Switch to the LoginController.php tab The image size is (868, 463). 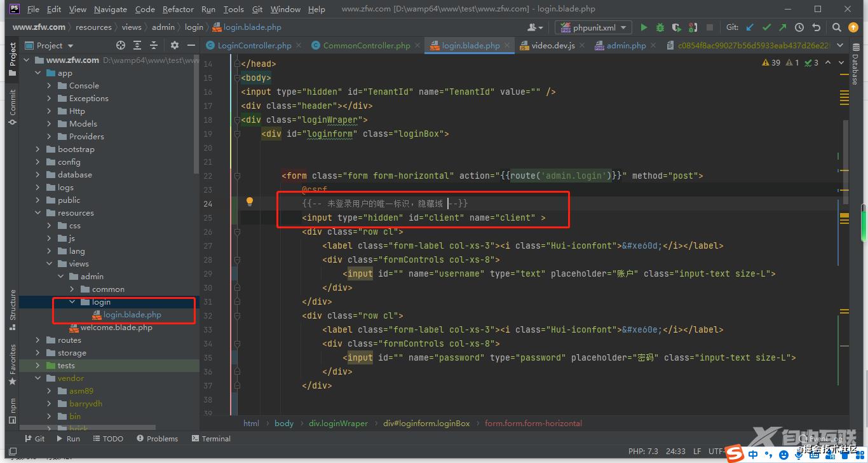click(254, 45)
